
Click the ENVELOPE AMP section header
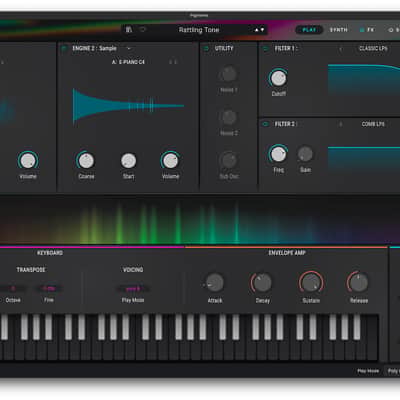pyautogui.click(x=287, y=253)
